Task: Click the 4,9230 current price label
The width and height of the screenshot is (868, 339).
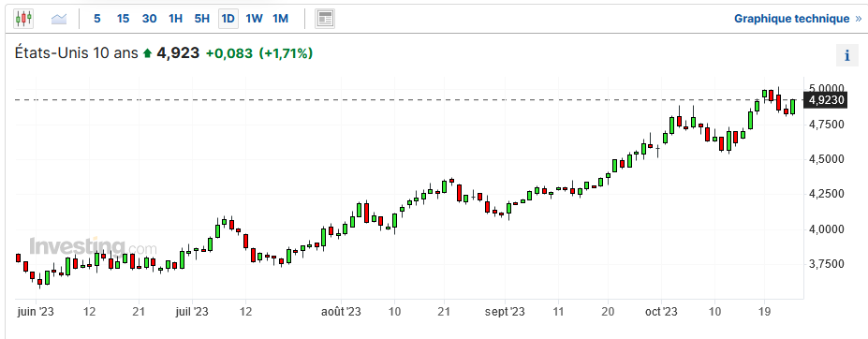Action: click(x=827, y=100)
